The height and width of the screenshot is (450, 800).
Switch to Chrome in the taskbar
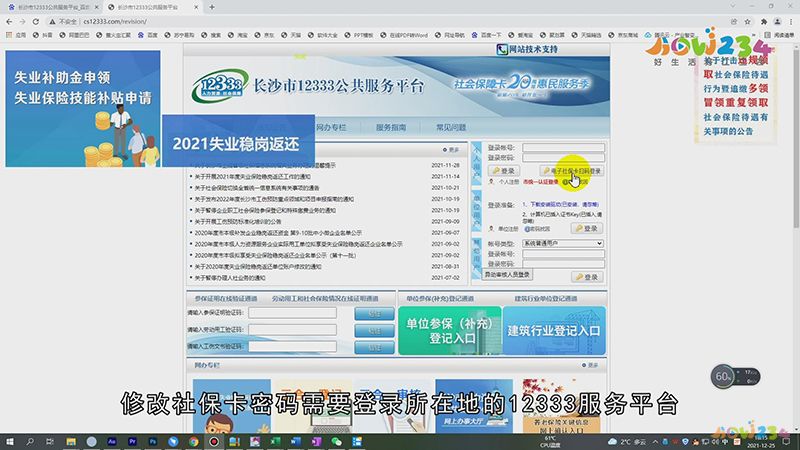(x=193, y=441)
